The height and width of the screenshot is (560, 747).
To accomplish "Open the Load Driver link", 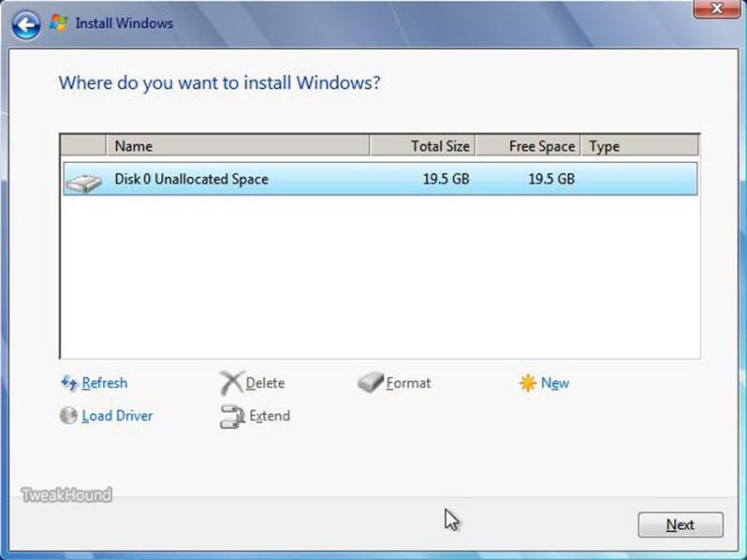I will tap(117, 416).
